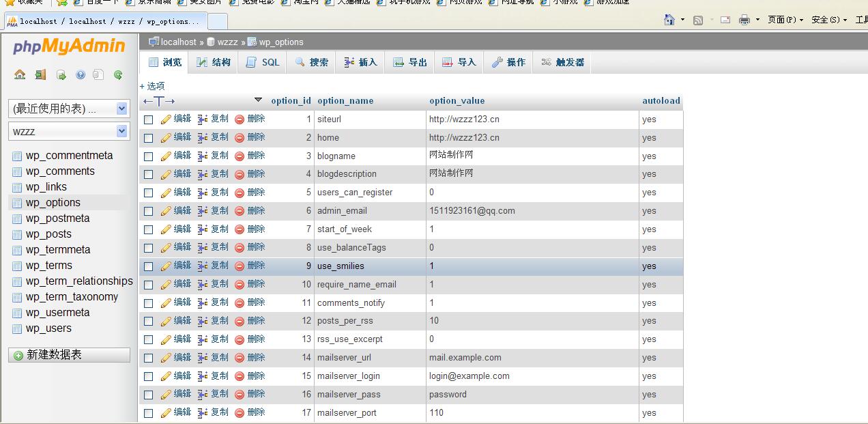This screenshot has width=868, height=424.
Task: Expand the '+ 选项' options link
Action: (x=152, y=86)
